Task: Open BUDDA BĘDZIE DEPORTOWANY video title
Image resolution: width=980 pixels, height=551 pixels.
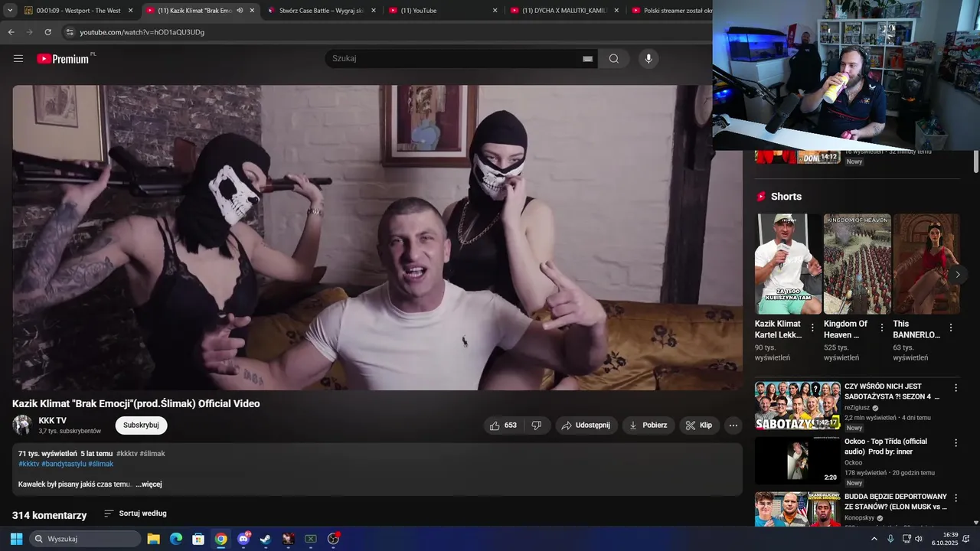Action: point(896,501)
